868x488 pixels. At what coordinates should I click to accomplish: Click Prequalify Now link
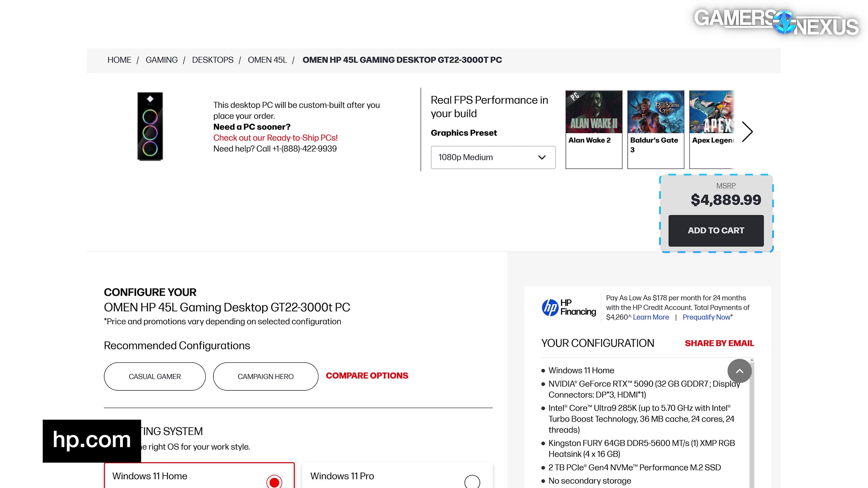point(706,317)
